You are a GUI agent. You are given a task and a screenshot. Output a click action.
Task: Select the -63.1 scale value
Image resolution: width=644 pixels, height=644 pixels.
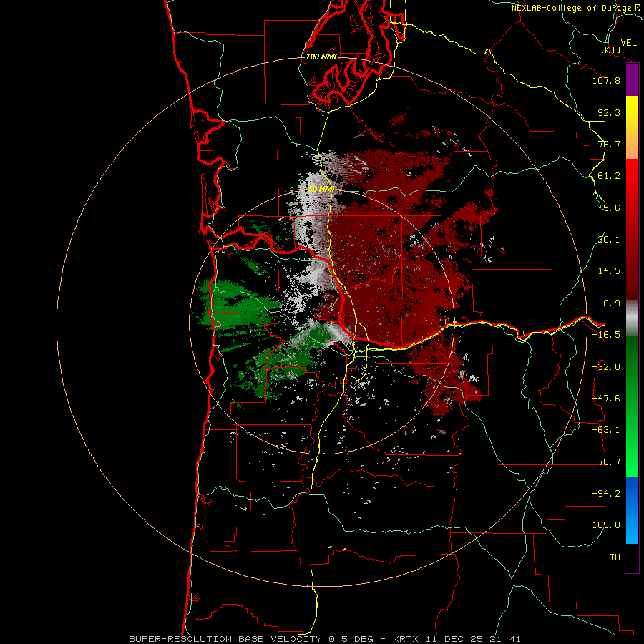[x=606, y=430]
